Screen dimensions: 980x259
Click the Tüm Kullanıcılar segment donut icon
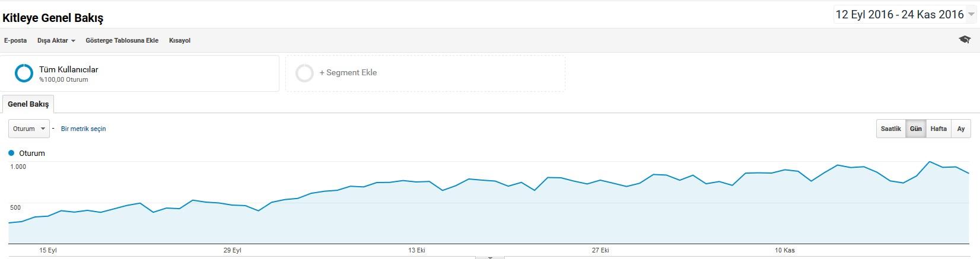[x=24, y=73]
